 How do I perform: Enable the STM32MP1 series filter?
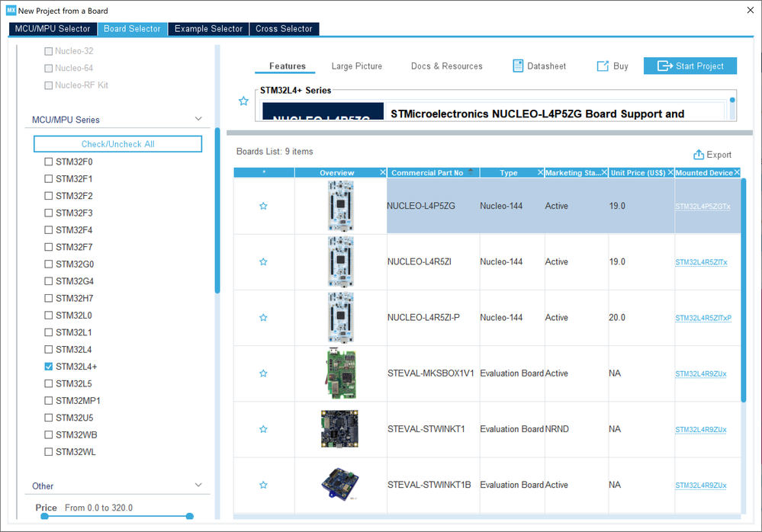tap(49, 400)
